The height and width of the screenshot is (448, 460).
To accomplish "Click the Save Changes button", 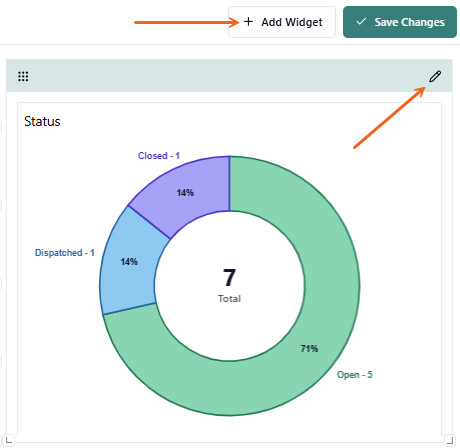I will [x=400, y=22].
